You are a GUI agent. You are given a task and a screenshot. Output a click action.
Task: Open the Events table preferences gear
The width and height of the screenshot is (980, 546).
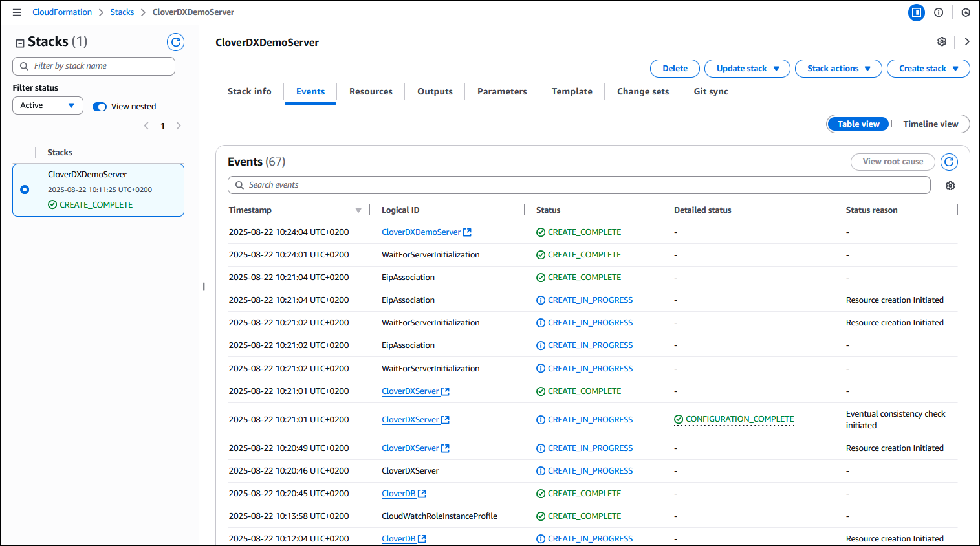950,186
